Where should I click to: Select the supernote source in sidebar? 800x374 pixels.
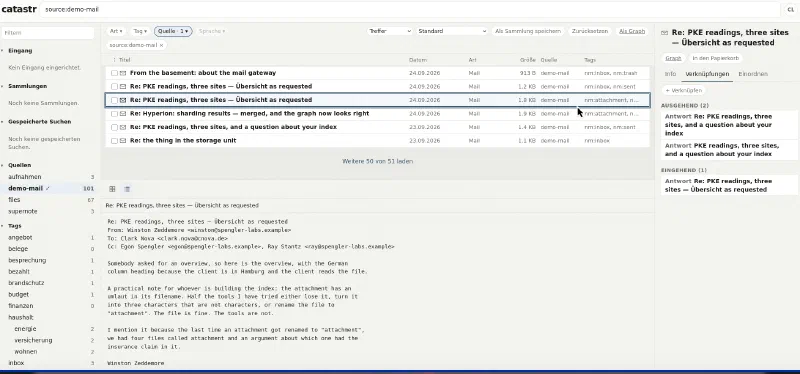[x=49, y=211]
